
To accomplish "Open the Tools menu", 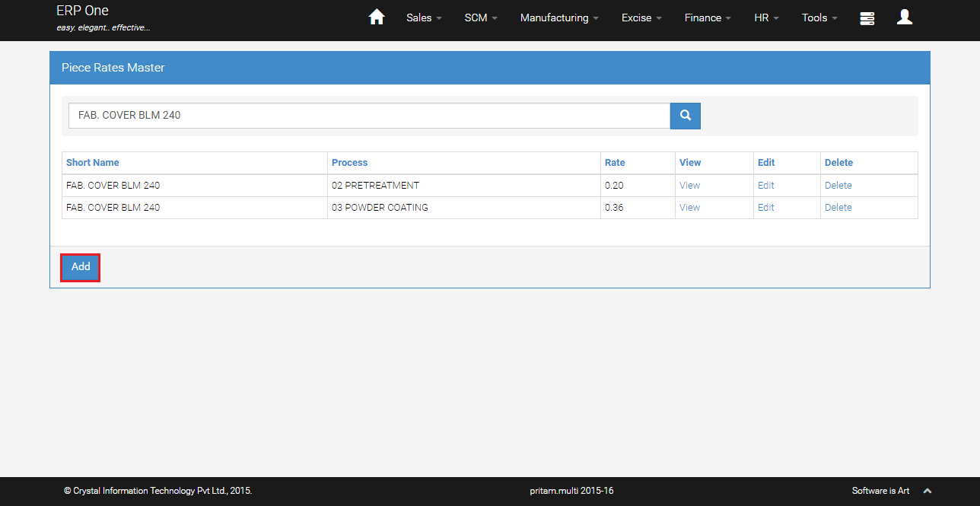I will coord(819,18).
